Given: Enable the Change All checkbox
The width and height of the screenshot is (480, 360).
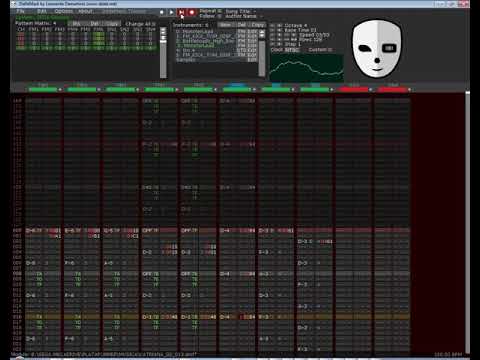Looking at the screenshot, I should [153, 24].
